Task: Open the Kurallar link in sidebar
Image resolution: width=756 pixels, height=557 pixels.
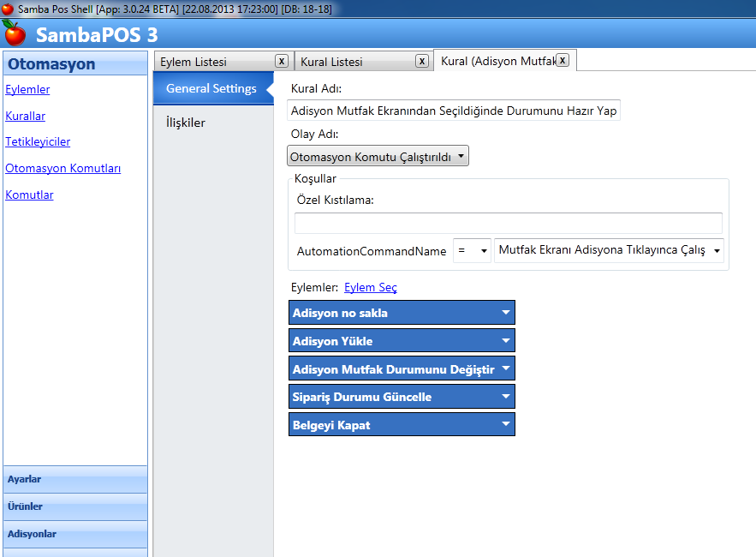Action: [x=25, y=116]
